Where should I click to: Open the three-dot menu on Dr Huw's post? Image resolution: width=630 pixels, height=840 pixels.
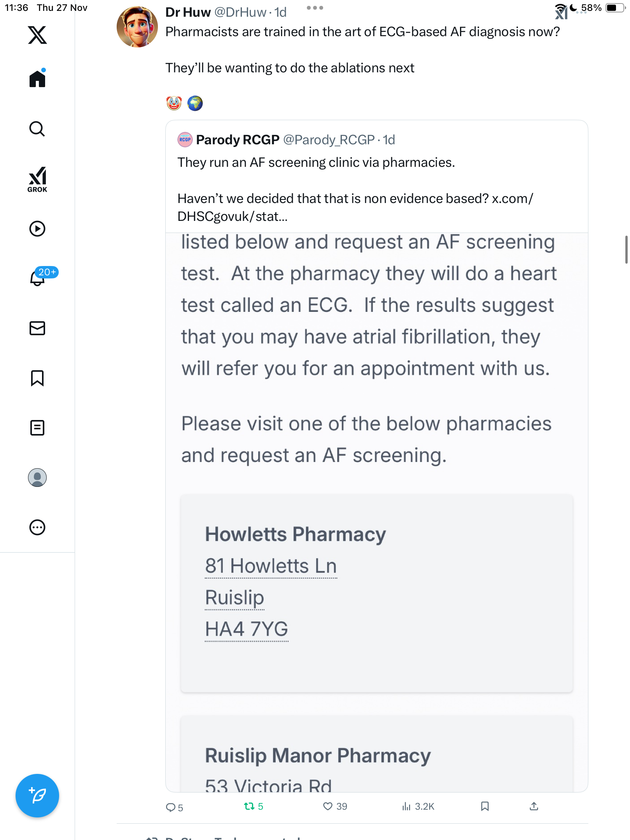[x=315, y=8]
